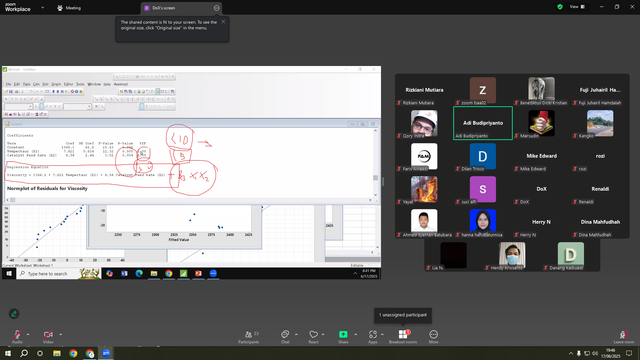
Task: Click the green Share screen icon
Action: point(343,334)
